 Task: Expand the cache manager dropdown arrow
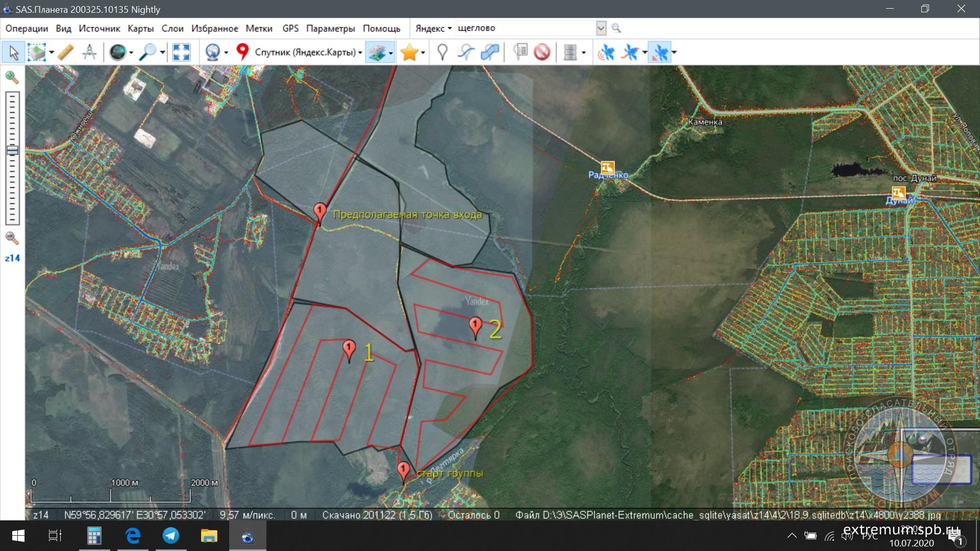[583, 52]
